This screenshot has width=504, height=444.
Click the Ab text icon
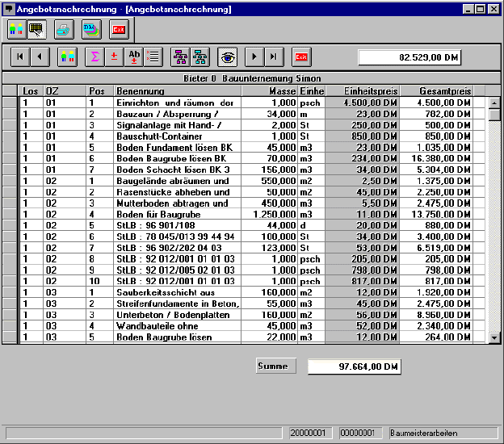point(135,57)
